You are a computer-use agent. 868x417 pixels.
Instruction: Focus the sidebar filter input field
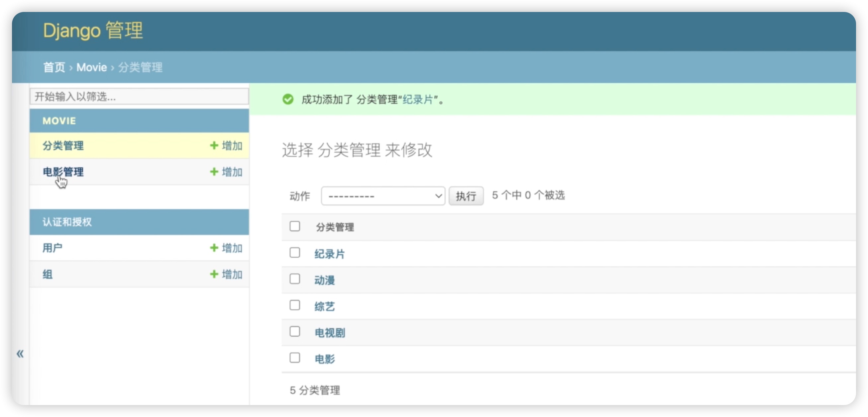(x=139, y=97)
